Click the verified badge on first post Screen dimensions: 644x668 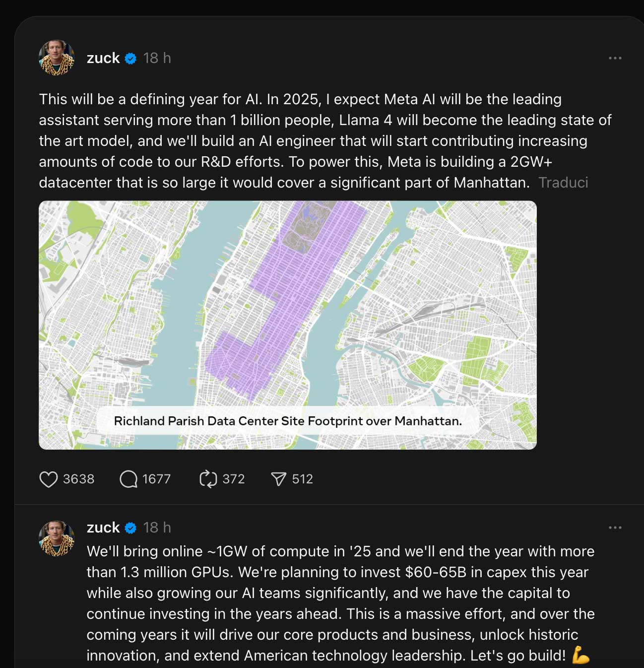click(x=130, y=59)
